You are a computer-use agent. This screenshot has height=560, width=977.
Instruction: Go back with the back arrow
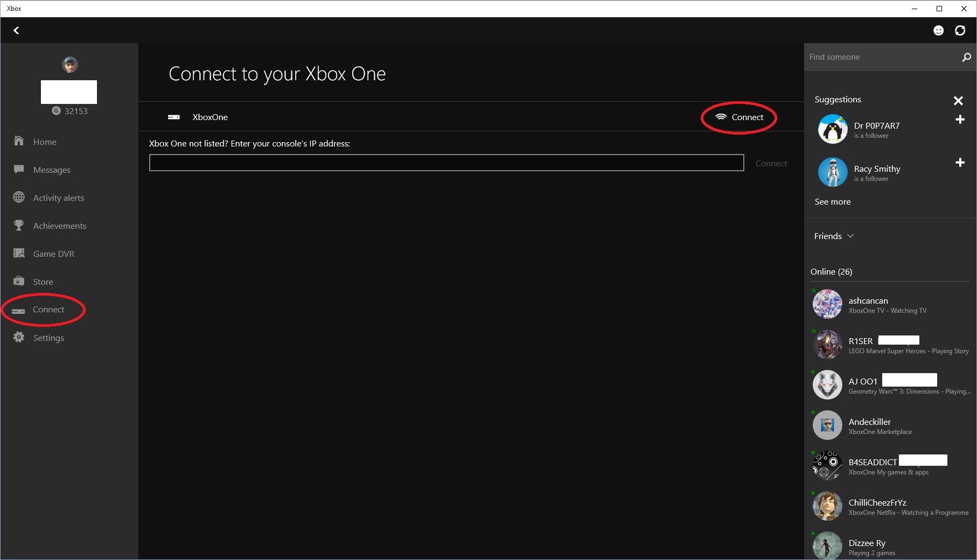point(16,31)
